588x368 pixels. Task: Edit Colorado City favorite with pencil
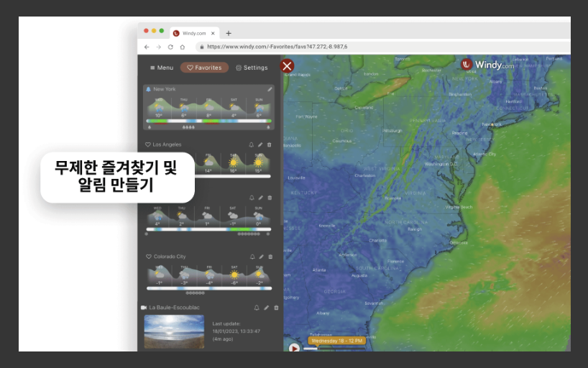click(262, 257)
